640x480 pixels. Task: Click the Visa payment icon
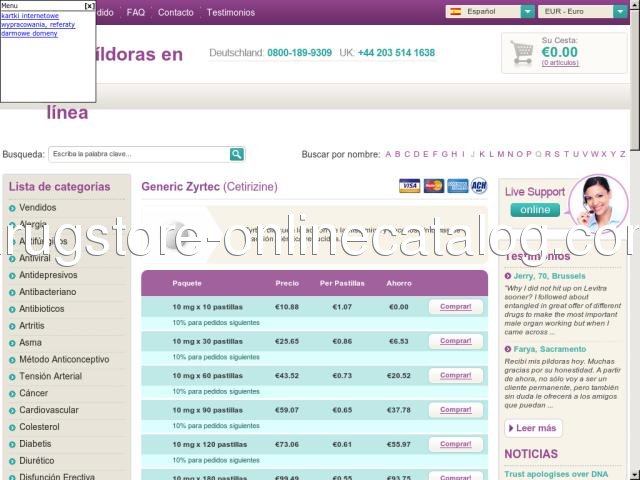(409, 186)
